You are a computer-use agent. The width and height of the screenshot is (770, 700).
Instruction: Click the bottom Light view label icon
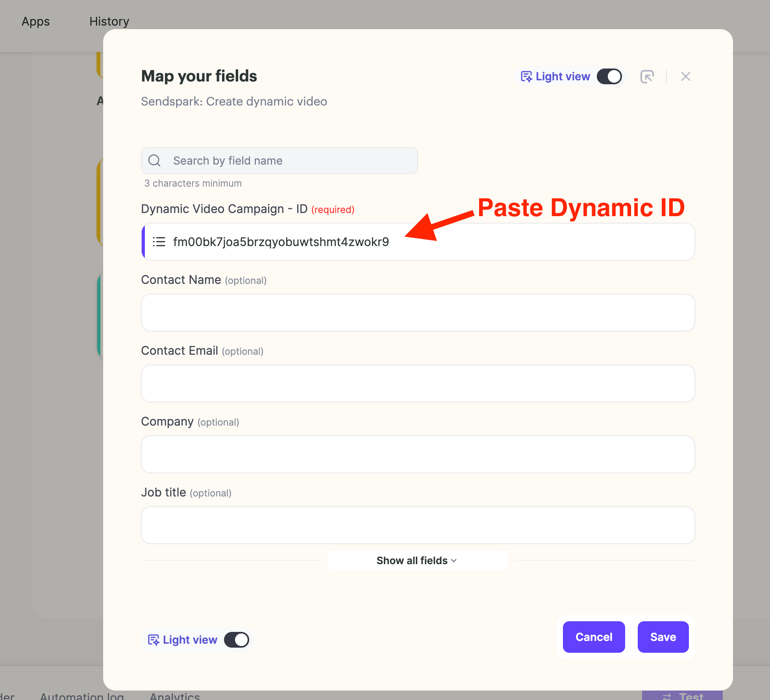point(154,640)
